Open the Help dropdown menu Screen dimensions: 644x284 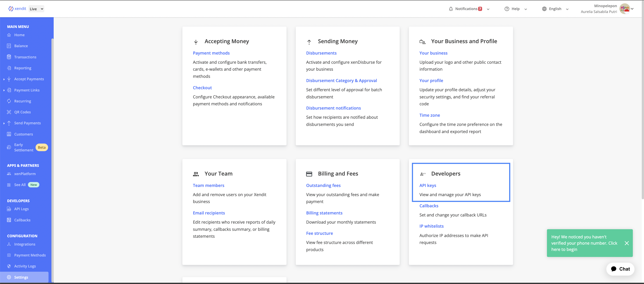[x=517, y=9]
